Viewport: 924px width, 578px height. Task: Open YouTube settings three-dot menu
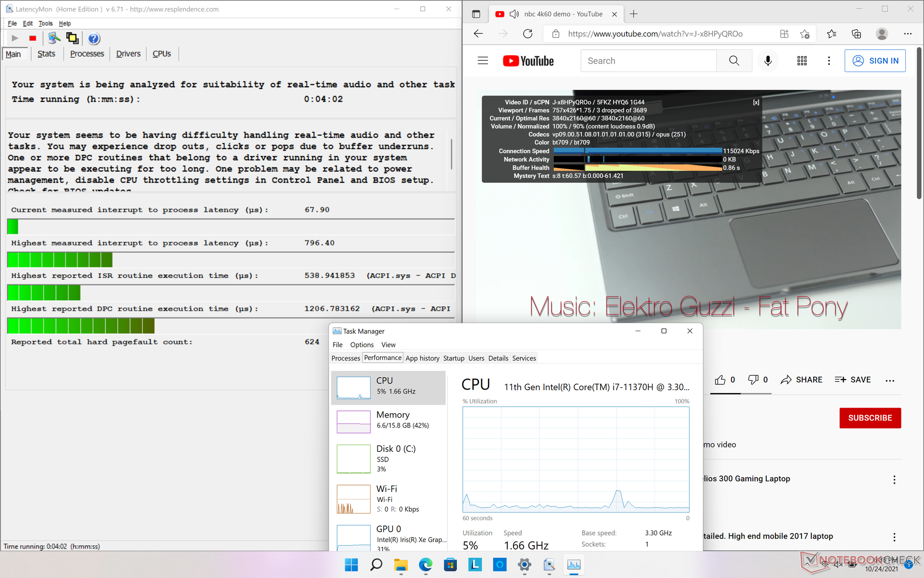coord(829,61)
